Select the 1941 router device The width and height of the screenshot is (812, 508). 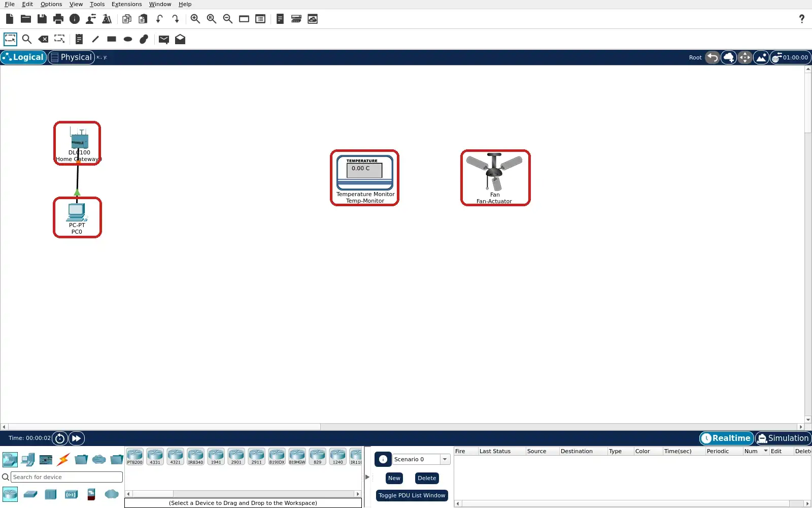point(216,457)
